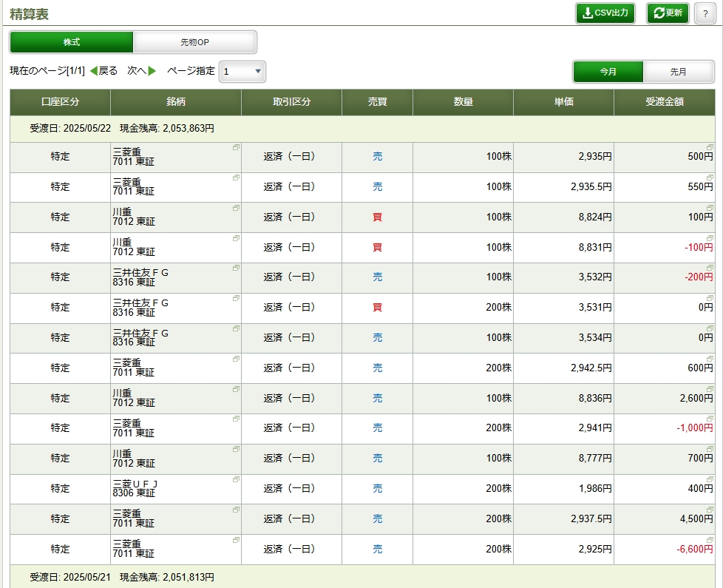723x588 pixels.
Task: Select the 受渡日 2025/05/21 header row
Action: click(x=362, y=576)
